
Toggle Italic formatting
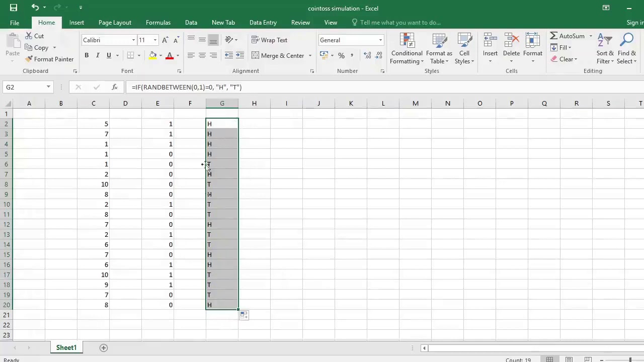[x=98, y=55]
